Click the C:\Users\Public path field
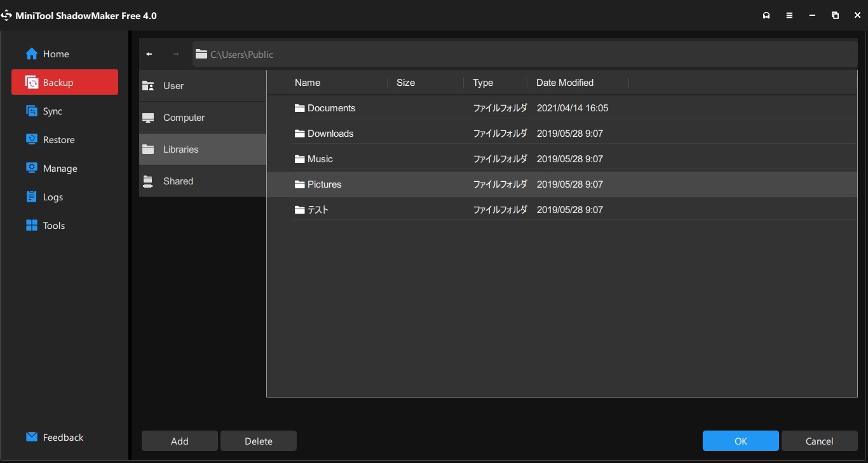The height and width of the screenshot is (463, 868). 524,55
